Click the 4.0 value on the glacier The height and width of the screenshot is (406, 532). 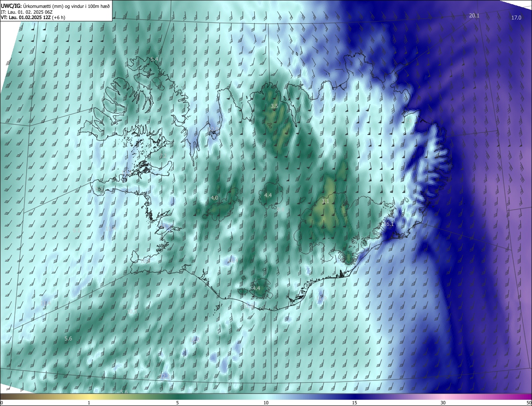[x=214, y=198]
